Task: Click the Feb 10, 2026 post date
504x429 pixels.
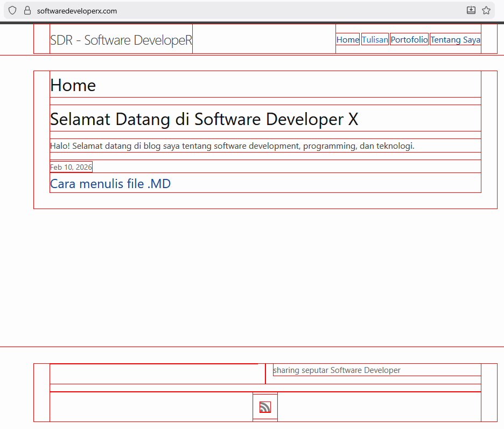Action: pyautogui.click(x=71, y=167)
